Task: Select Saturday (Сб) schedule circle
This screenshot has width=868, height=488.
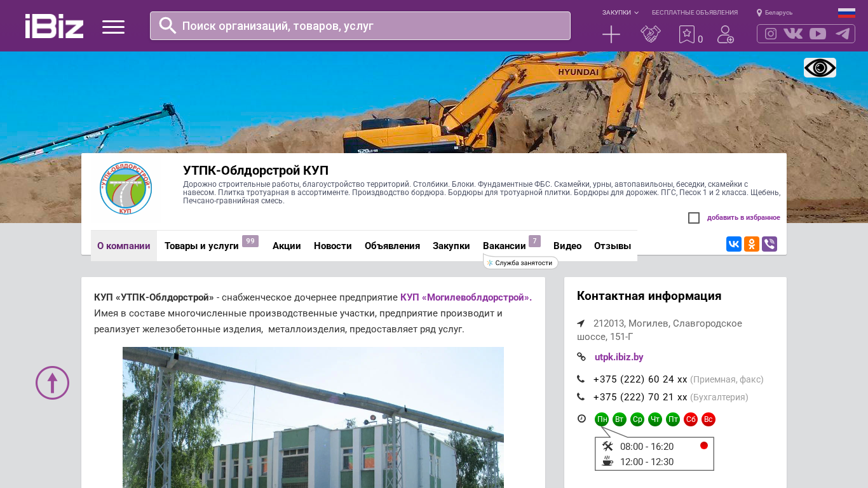Action: pyautogui.click(x=691, y=419)
